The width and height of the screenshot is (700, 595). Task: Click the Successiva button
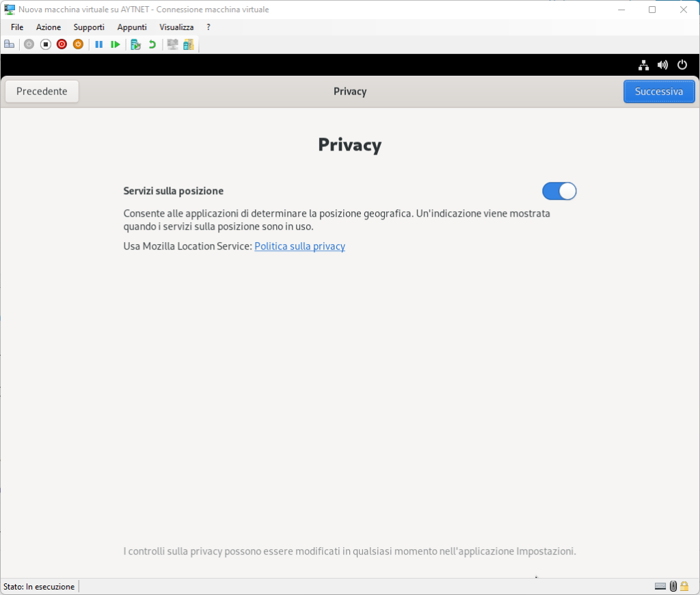pos(659,92)
